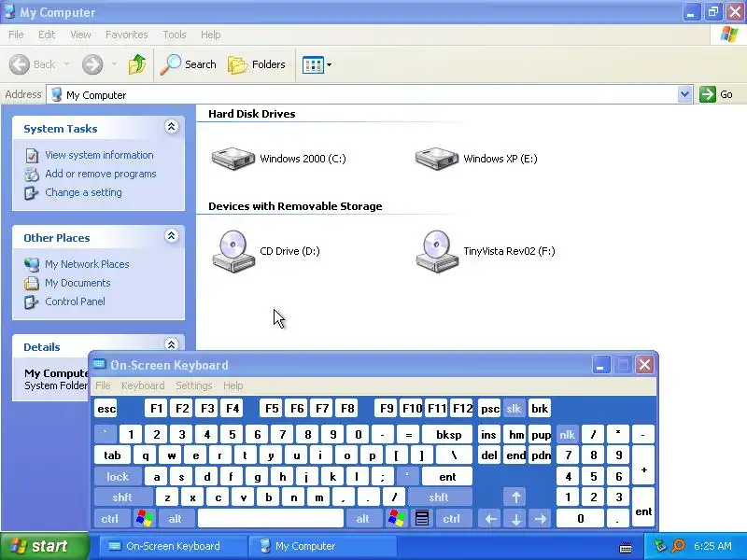
Task: Toggle the left alt key
Action: (176, 519)
